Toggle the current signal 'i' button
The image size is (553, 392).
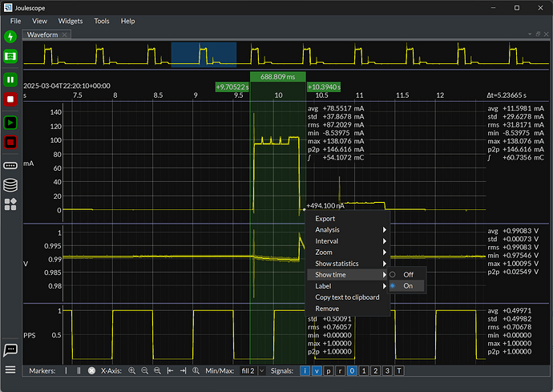305,371
